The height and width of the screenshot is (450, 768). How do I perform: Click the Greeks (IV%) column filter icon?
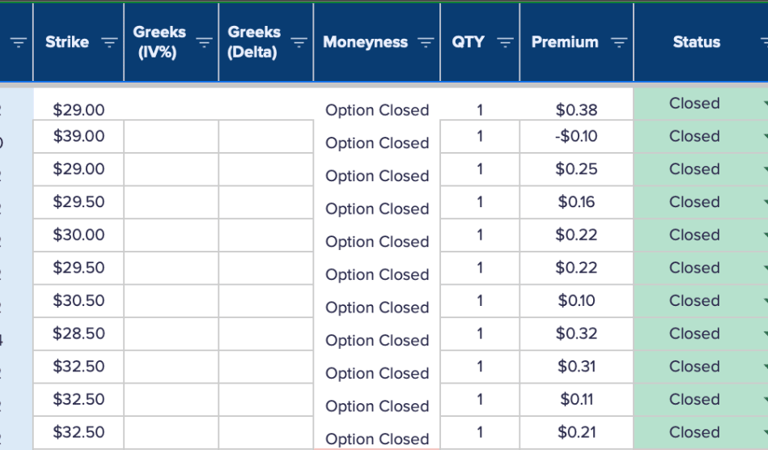[204, 42]
